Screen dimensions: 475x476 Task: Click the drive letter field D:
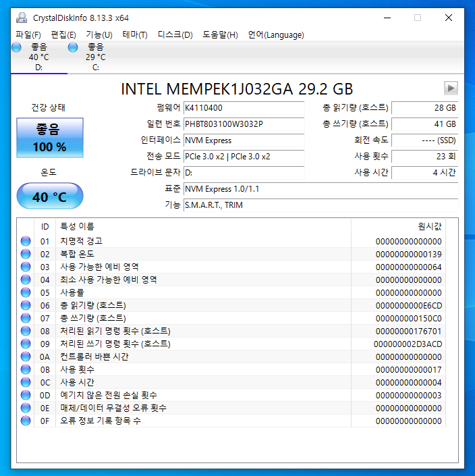(x=244, y=173)
